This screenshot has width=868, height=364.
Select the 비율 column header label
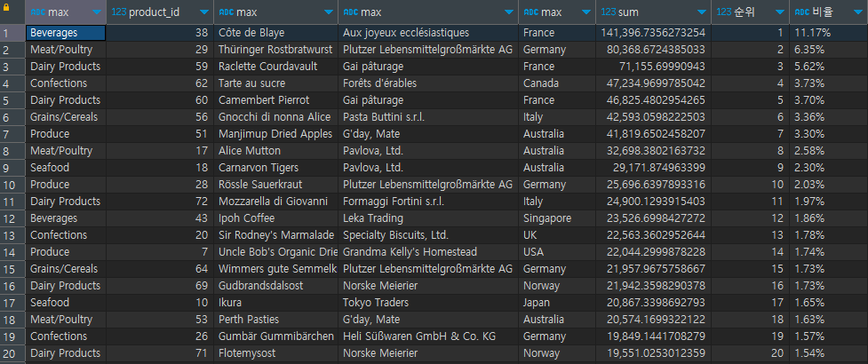[822, 12]
